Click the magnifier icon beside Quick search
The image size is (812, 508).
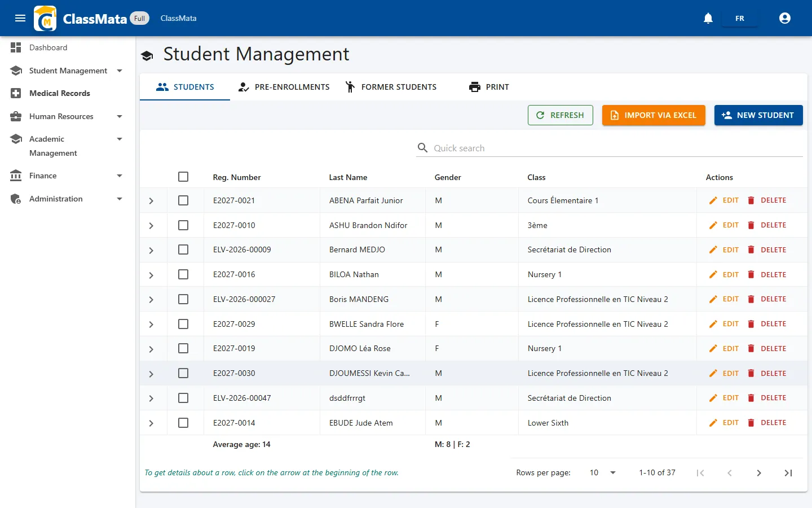pyautogui.click(x=422, y=148)
